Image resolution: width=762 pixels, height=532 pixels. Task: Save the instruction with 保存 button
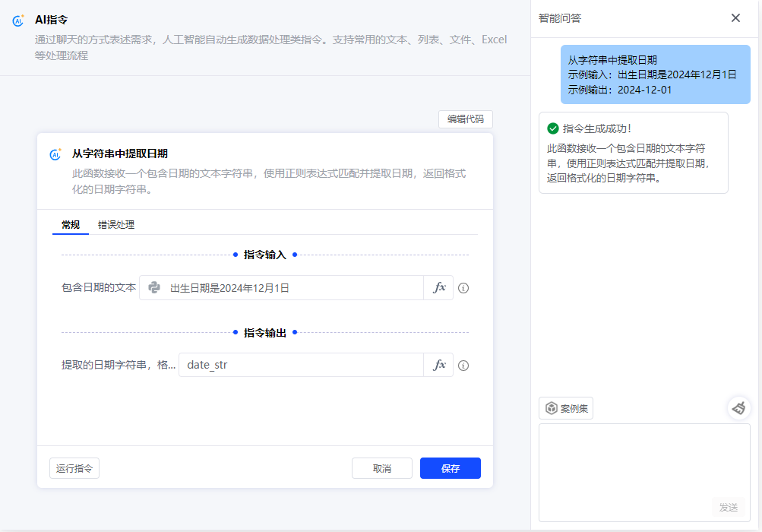[450, 468]
